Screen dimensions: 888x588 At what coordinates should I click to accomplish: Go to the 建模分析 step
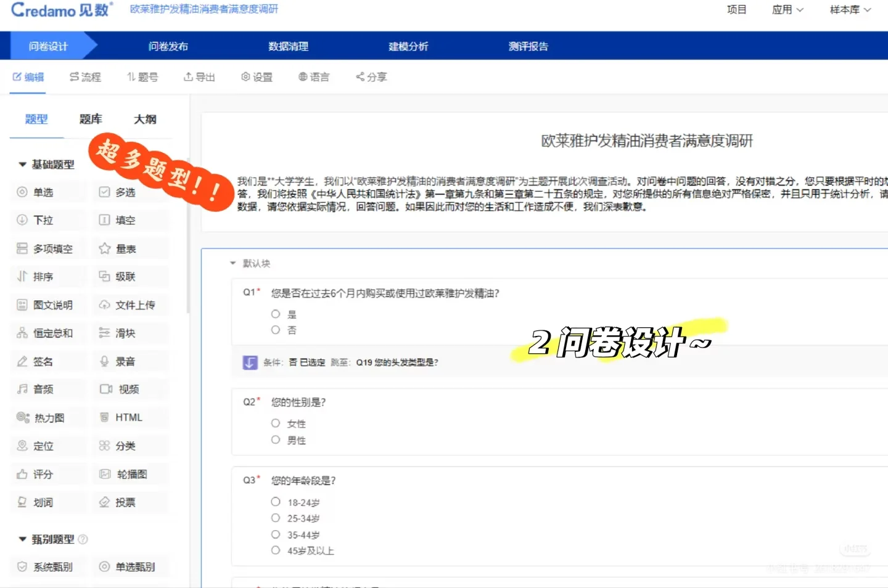tap(408, 46)
